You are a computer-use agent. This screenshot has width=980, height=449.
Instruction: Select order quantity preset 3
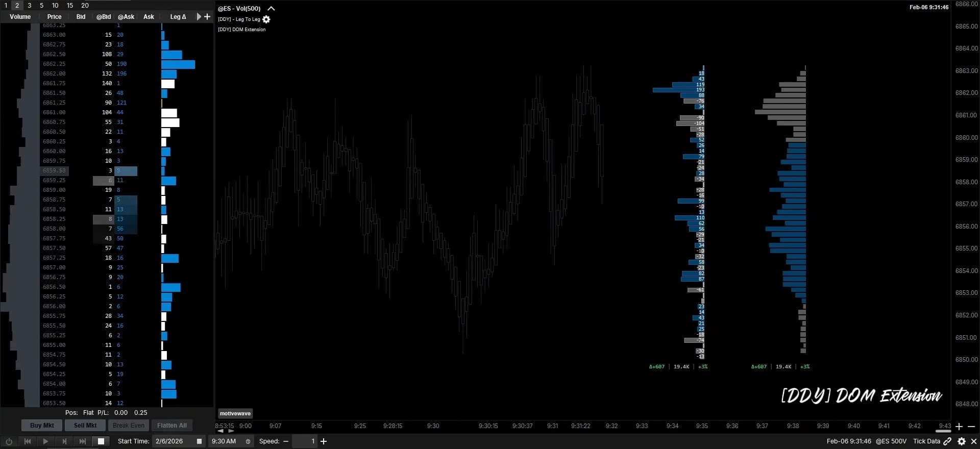click(x=29, y=5)
